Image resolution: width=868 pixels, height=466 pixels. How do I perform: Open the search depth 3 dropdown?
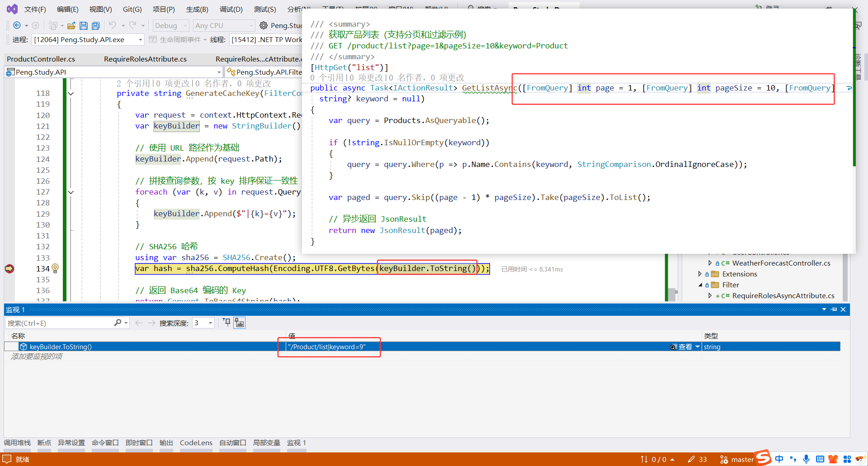pos(203,323)
